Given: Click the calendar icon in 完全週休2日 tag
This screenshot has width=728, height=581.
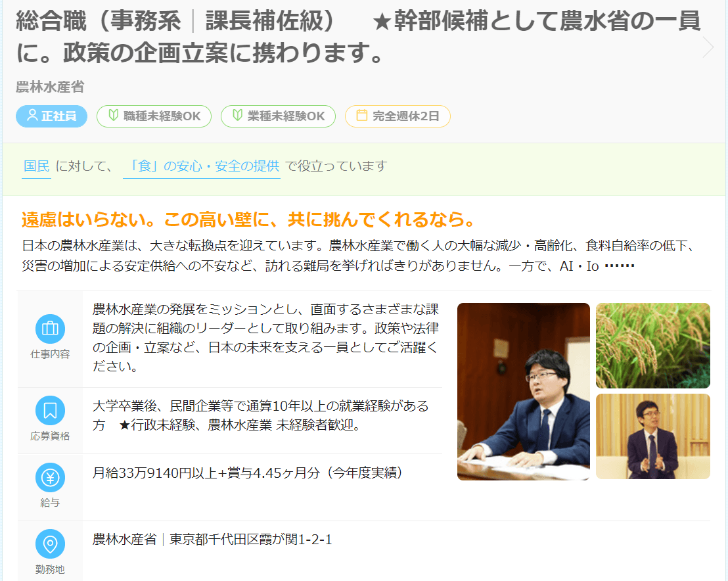Looking at the screenshot, I should [x=361, y=115].
